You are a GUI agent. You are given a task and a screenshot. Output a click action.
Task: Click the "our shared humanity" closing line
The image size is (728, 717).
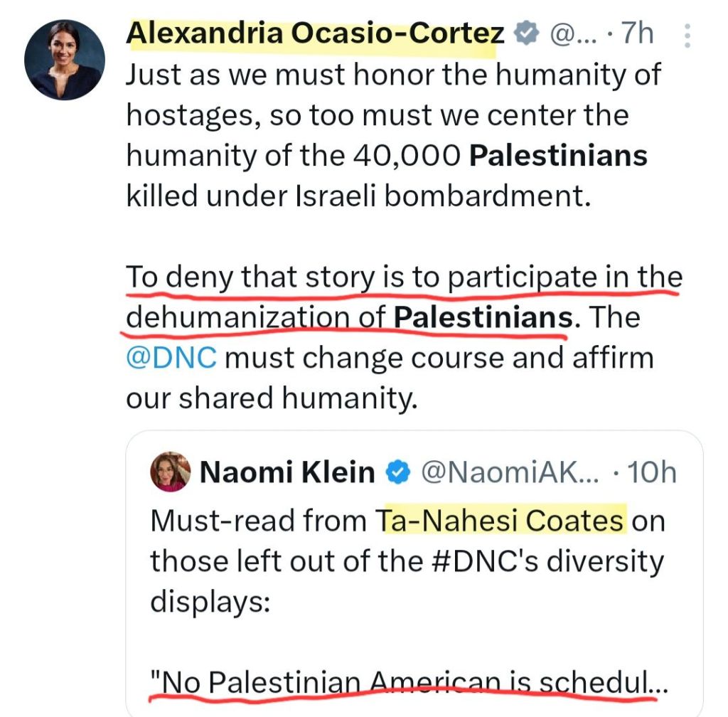click(x=270, y=398)
